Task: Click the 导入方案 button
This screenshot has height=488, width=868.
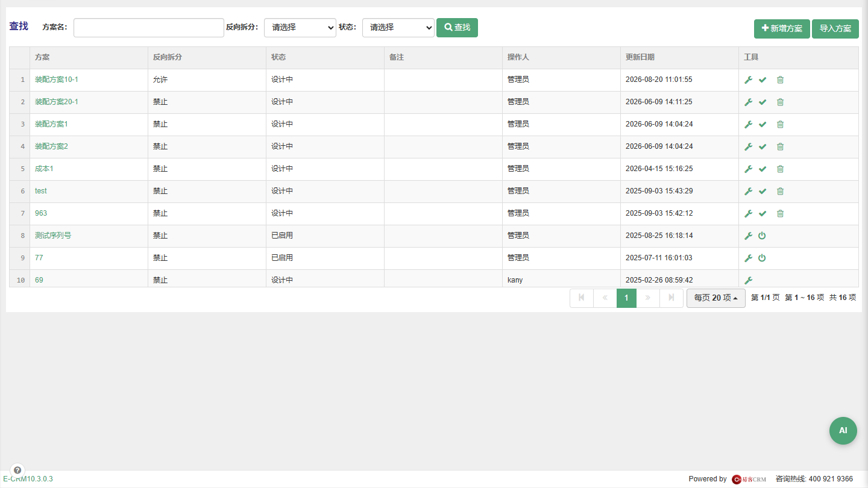Action: pos(835,29)
